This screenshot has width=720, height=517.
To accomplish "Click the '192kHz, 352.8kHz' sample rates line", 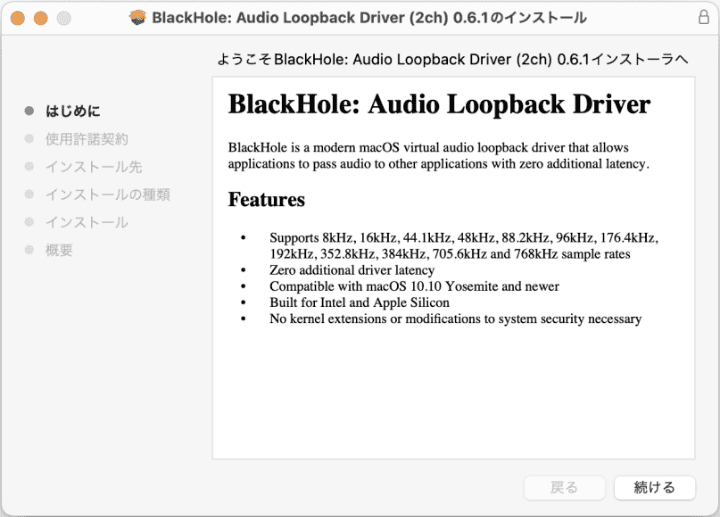I will pyautogui.click(x=450, y=254).
